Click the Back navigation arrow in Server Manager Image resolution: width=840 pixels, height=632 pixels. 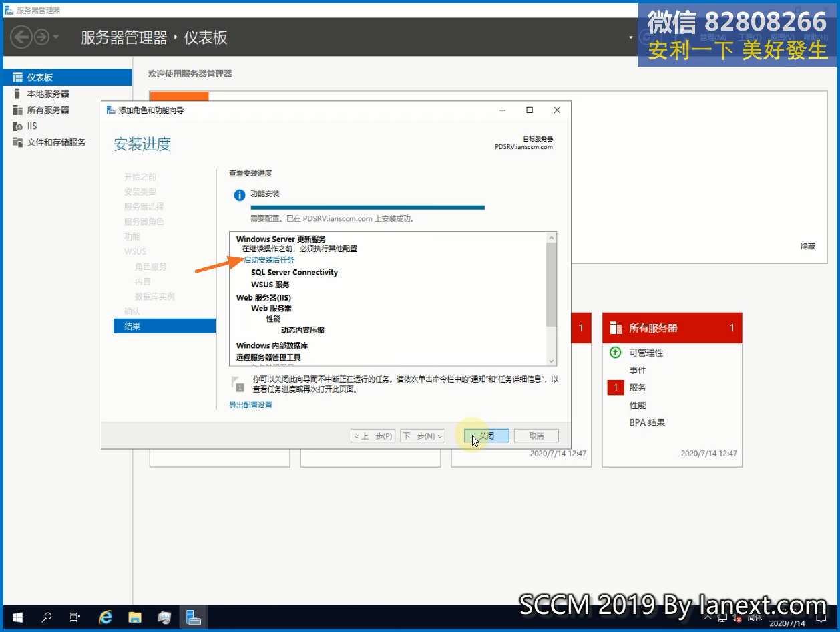click(21, 37)
